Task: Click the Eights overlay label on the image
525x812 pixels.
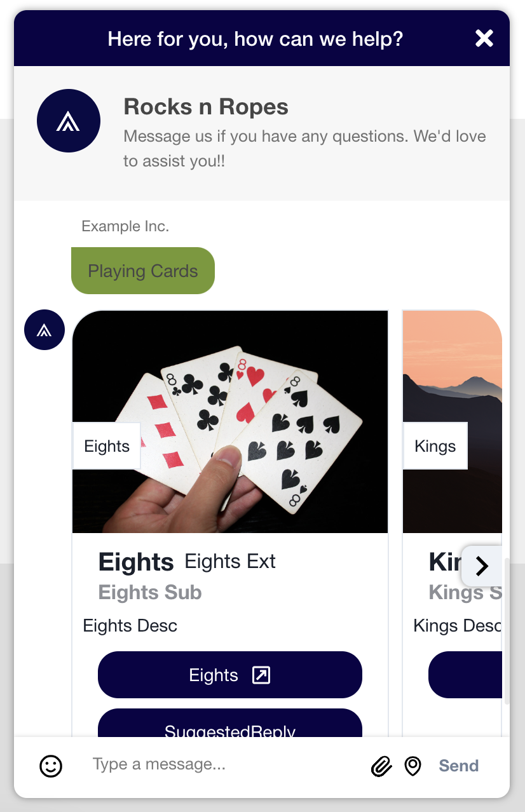Action: [107, 446]
